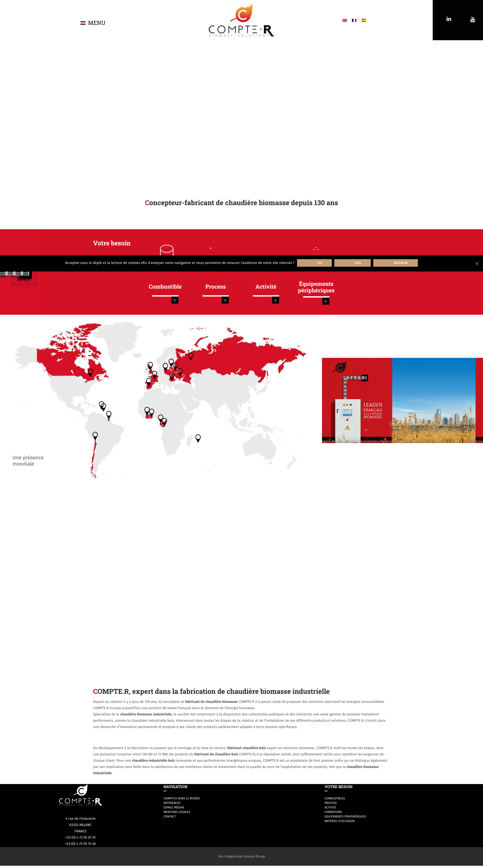
Task: Click the map pin in northern Brazil
Action: click(109, 415)
